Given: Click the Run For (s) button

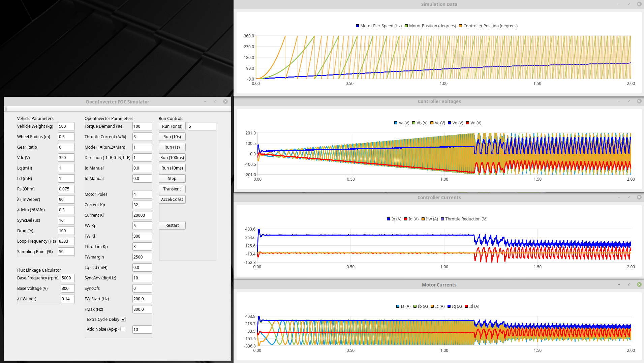Looking at the screenshot, I should coord(172,126).
